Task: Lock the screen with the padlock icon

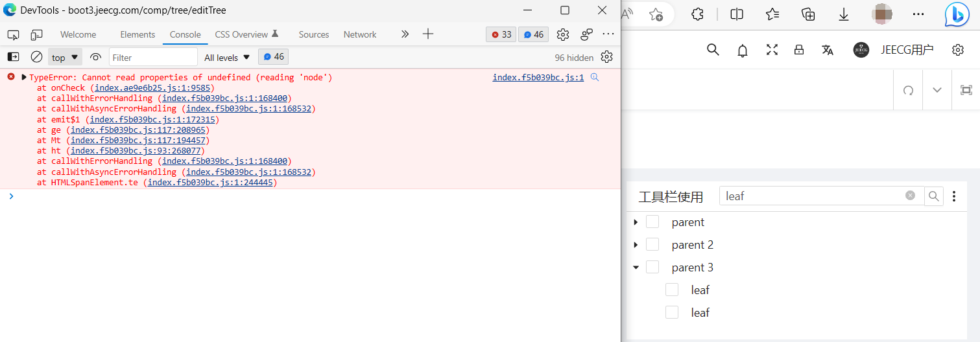Action: coord(799,50)
